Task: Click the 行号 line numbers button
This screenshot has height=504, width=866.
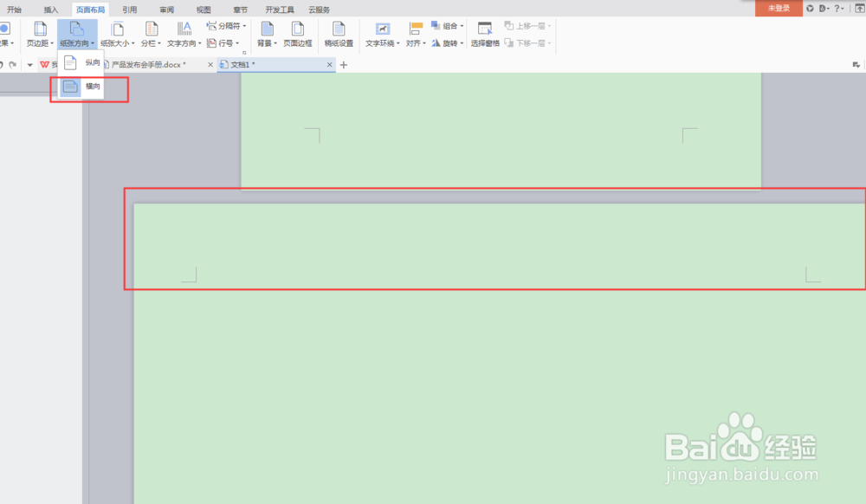Action: [223, 42]
